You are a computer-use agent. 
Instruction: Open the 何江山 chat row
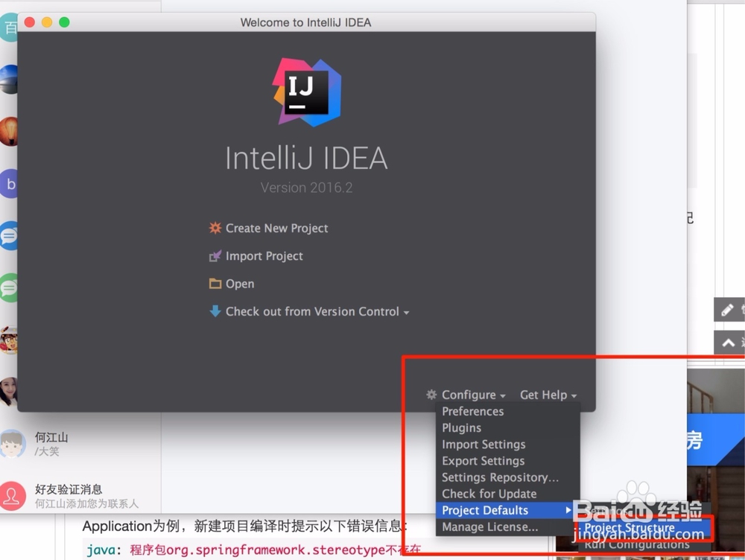click(80, 444)
